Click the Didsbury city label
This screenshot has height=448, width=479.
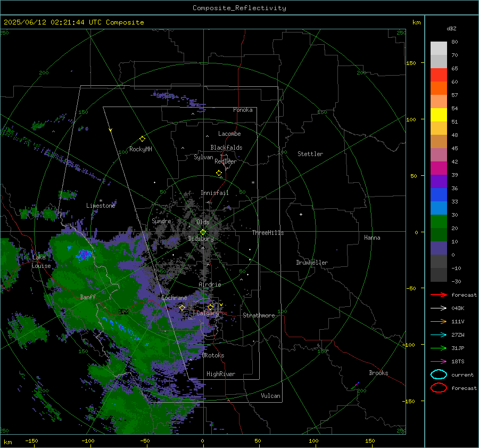pos(201,239)
